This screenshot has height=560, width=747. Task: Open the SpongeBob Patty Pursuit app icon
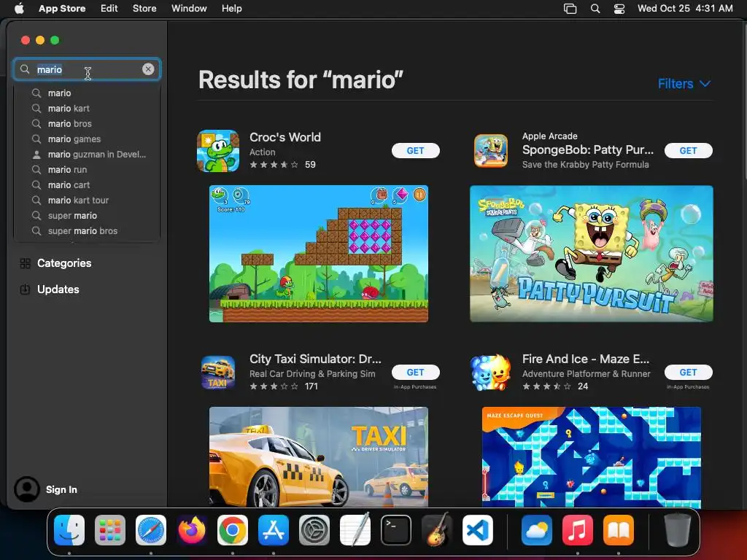[x=491, y=150]
